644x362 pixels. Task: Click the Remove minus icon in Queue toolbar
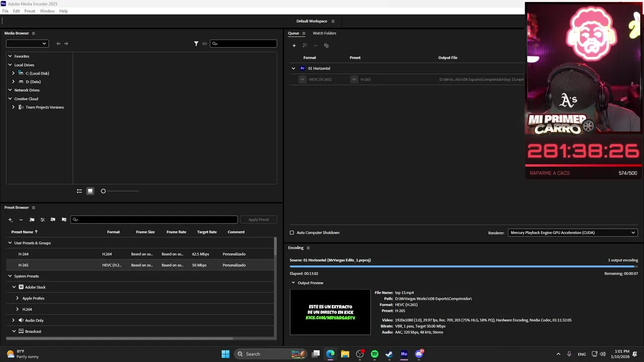(315, 45)
